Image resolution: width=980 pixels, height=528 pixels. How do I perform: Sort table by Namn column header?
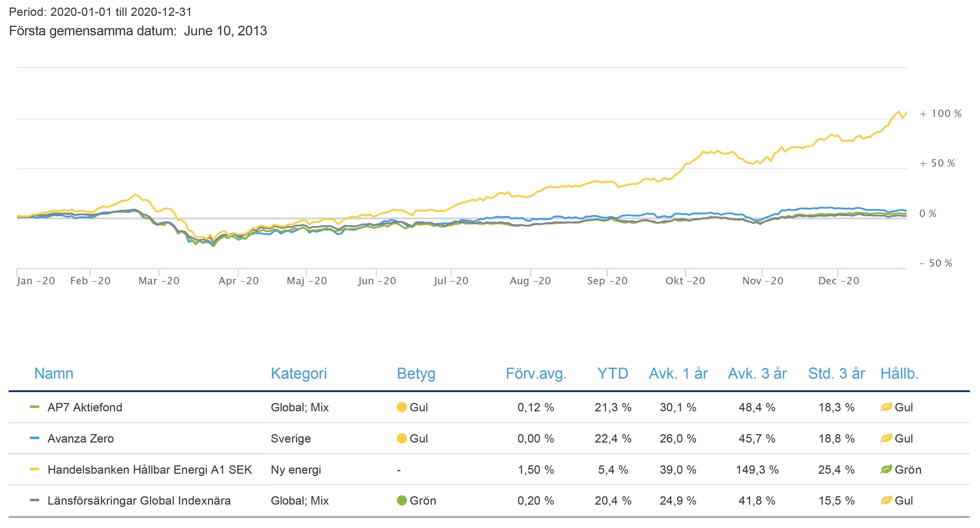point(54,374)
